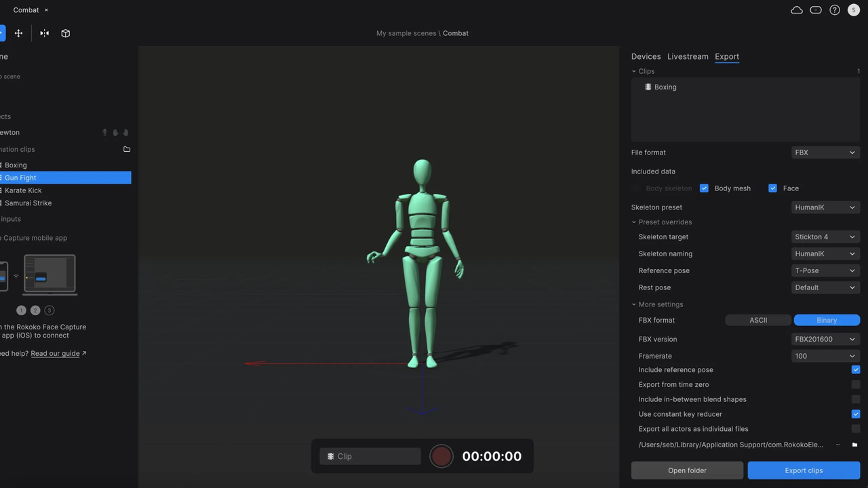The height and width of the screenshot is (488, 868).
Task: Disable the Face checkbox
Action: tap(772, 188)
